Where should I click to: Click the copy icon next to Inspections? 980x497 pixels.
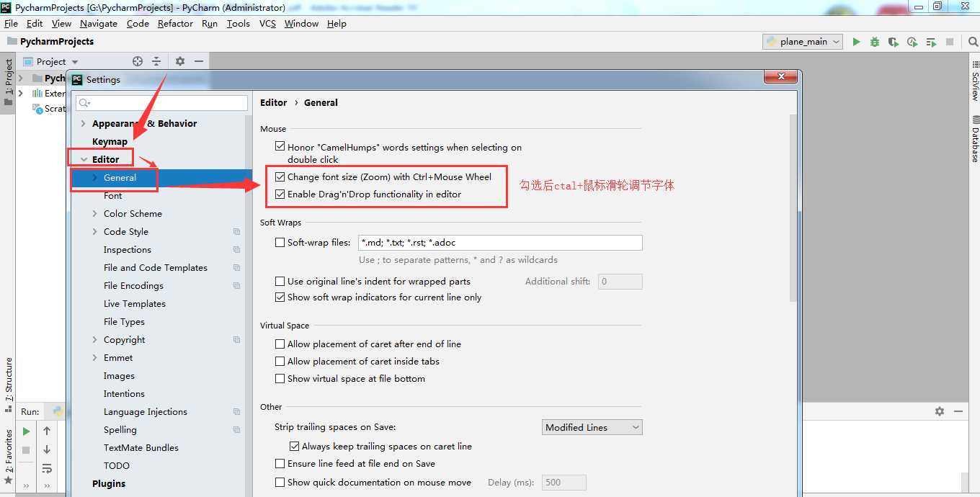pos(236,250)
